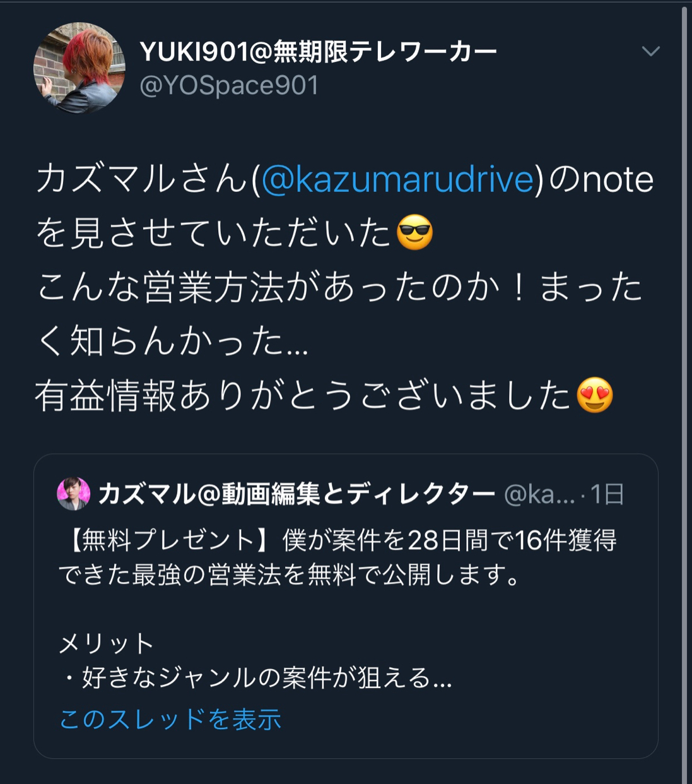The height and width of the screenshot is (784, 692).
Task: Expand the tweet options chevron menu
Action: click(x=650, y=51)
